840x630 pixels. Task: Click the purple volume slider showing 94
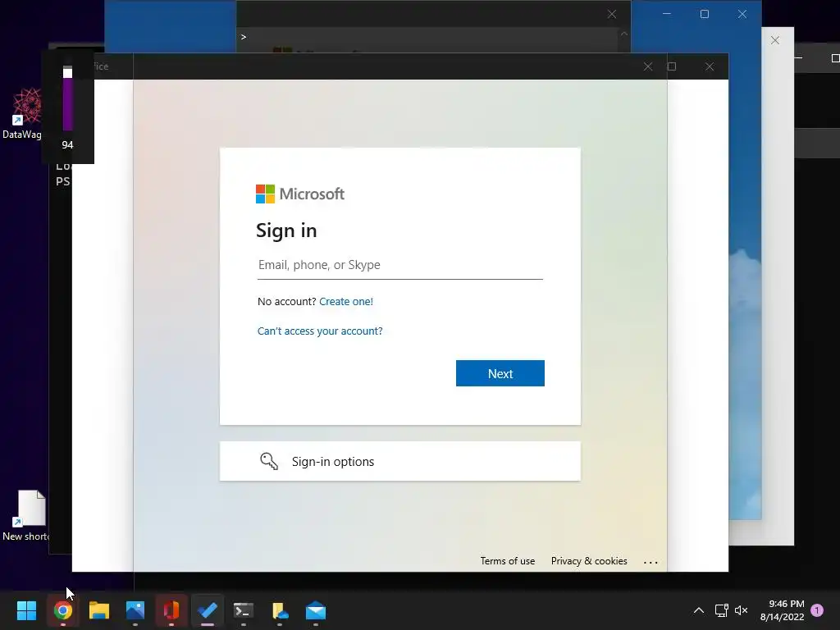point(67,98)
